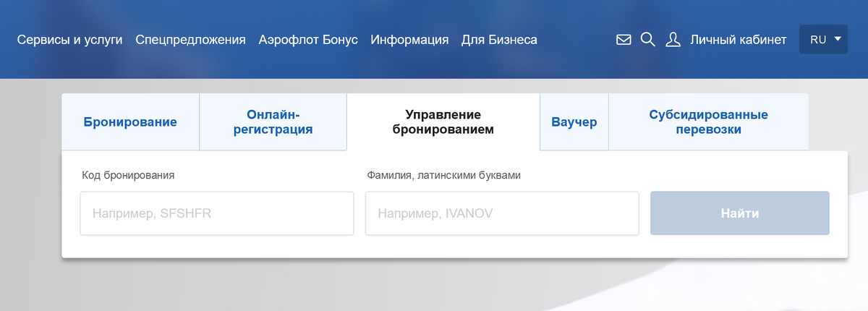Open the Личный кабинет link
This screenshot has height=311, width=868.
coord(738,40)
